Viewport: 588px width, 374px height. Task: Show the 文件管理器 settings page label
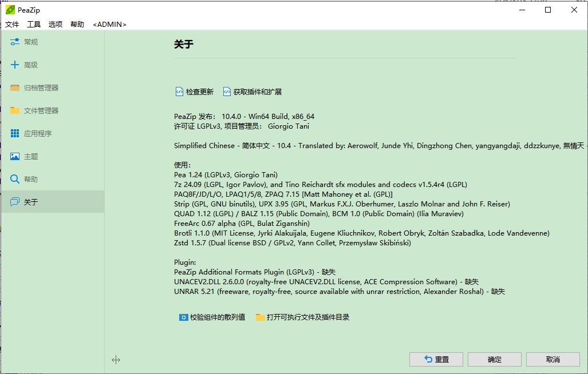click(41, 110)
